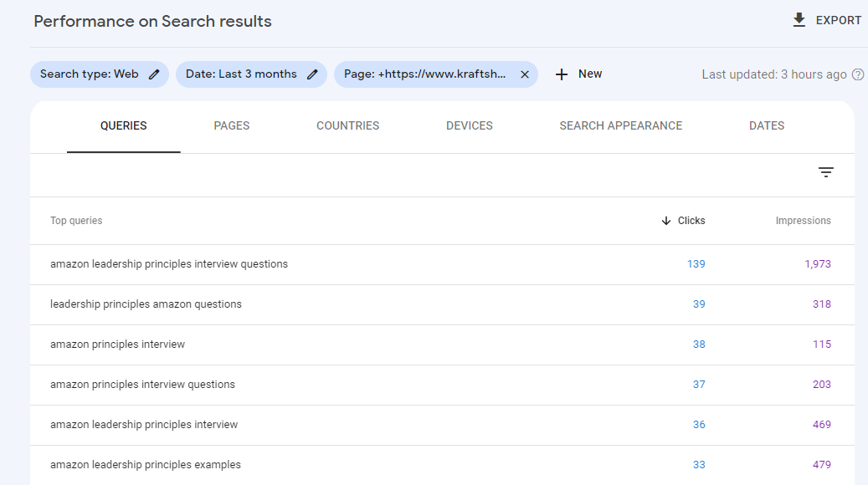Click the sort arrow beside Clicks
This screenshot has width=868, height=485.
pos(666,221)
